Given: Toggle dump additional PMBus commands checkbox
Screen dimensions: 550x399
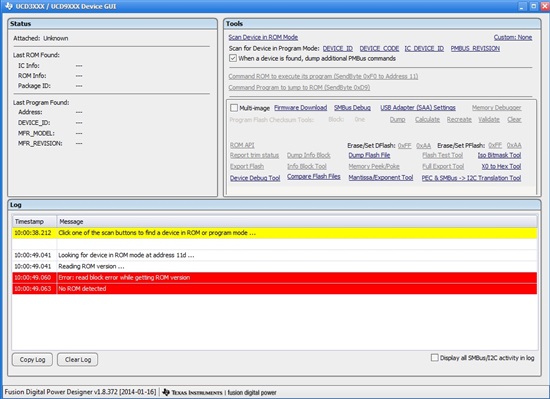Looking at the screenshot, I should (233, 58).
